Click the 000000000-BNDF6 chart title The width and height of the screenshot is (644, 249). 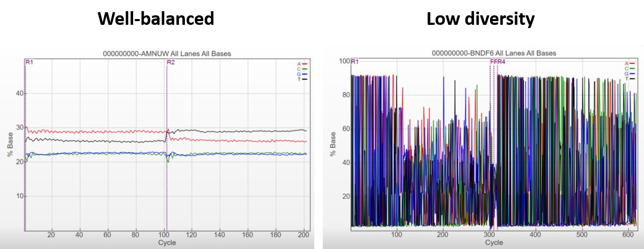click(493, 53)
